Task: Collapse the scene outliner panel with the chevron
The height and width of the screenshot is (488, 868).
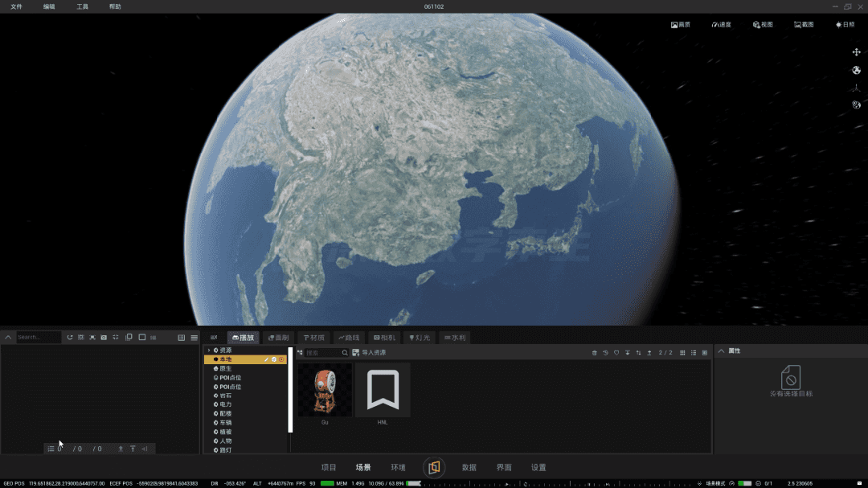Action: (8, 338)
